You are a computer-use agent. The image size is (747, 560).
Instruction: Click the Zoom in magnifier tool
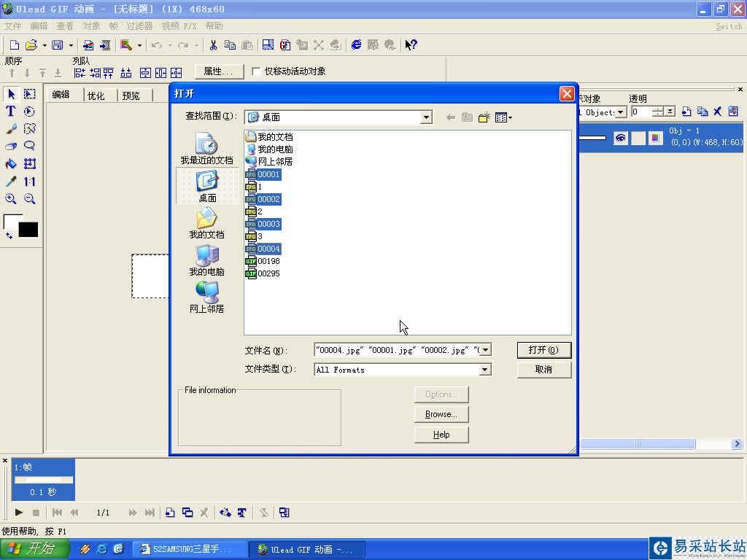pyautogui.click(x=11, y=198)
